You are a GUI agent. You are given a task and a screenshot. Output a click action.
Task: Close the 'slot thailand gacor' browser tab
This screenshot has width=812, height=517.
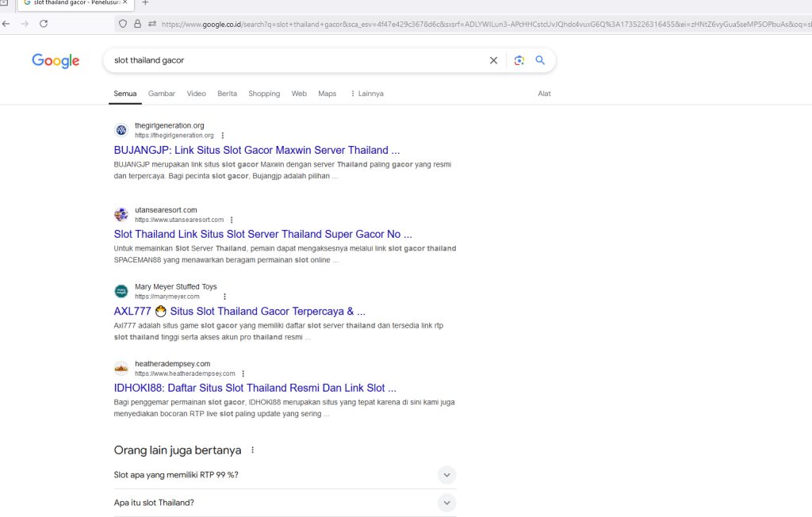pos(124,2)
